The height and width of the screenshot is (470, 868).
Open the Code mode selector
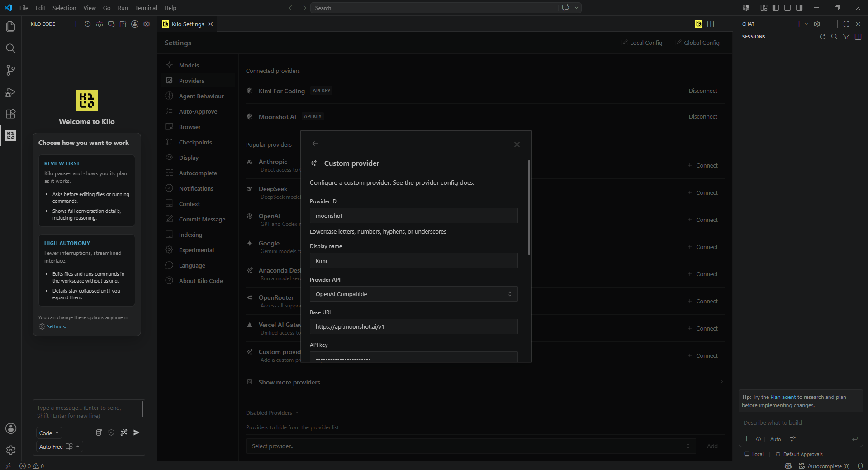49,433
